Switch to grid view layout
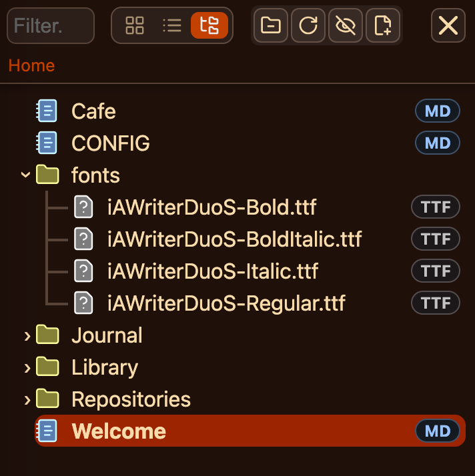 click(x=135, y=26)
